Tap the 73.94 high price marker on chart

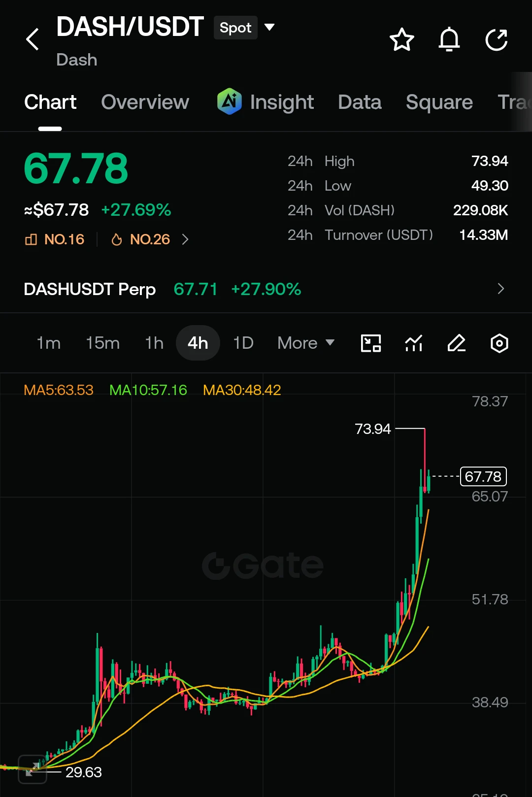coord(373,429)
